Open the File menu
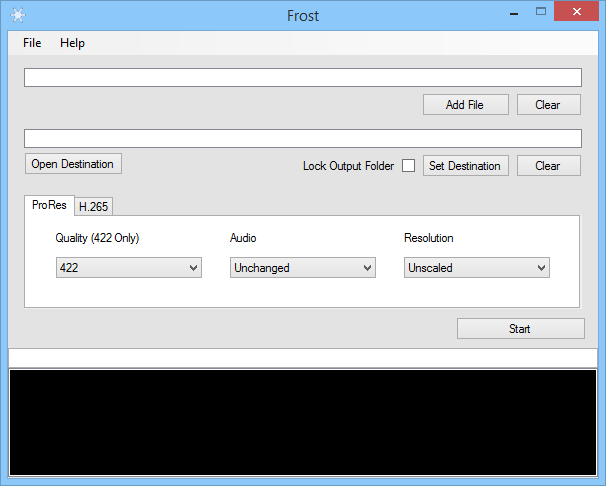This screenshot has width=606, height=486. click(x=32, y=43)
